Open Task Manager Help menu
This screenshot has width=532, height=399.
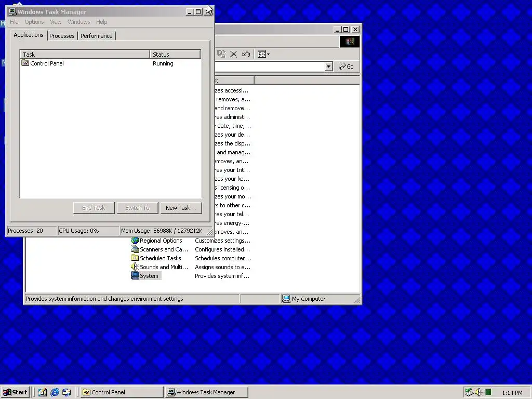click(x=101, y=22)
